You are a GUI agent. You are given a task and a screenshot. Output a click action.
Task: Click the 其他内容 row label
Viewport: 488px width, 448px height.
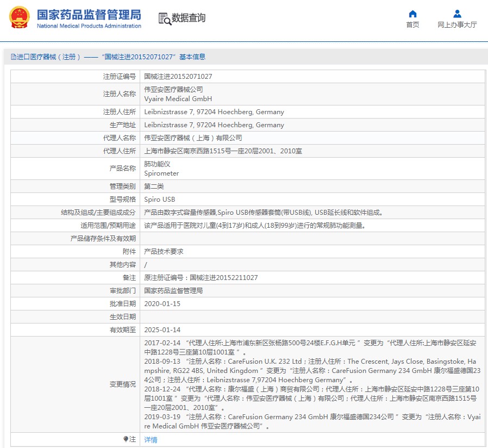click(123, 265)
